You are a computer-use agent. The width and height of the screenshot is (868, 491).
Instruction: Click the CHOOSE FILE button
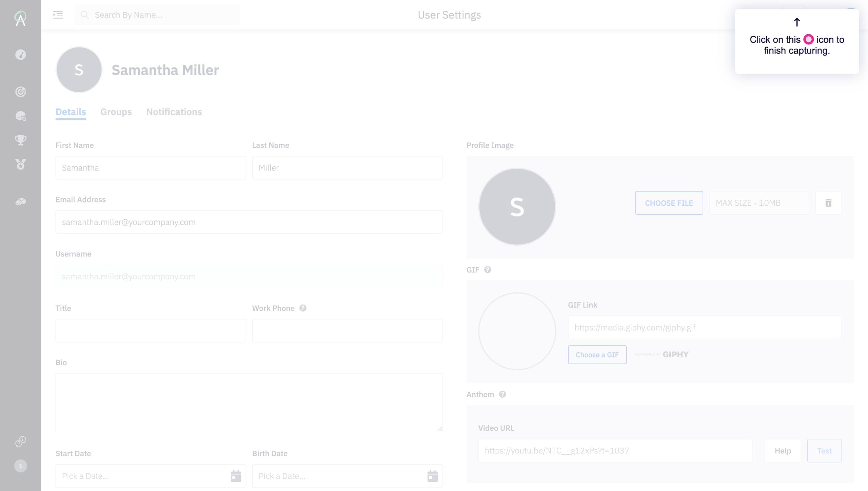669,203
